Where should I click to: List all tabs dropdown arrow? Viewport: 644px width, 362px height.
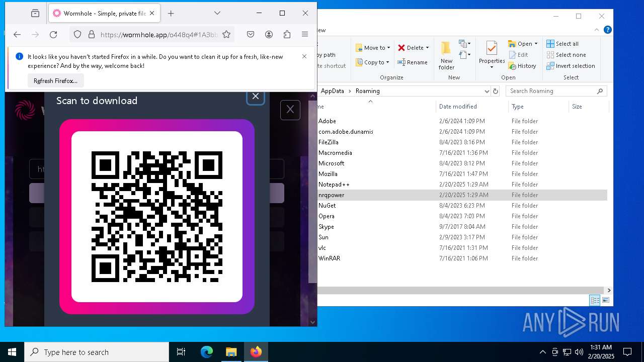tap(217, 13)
